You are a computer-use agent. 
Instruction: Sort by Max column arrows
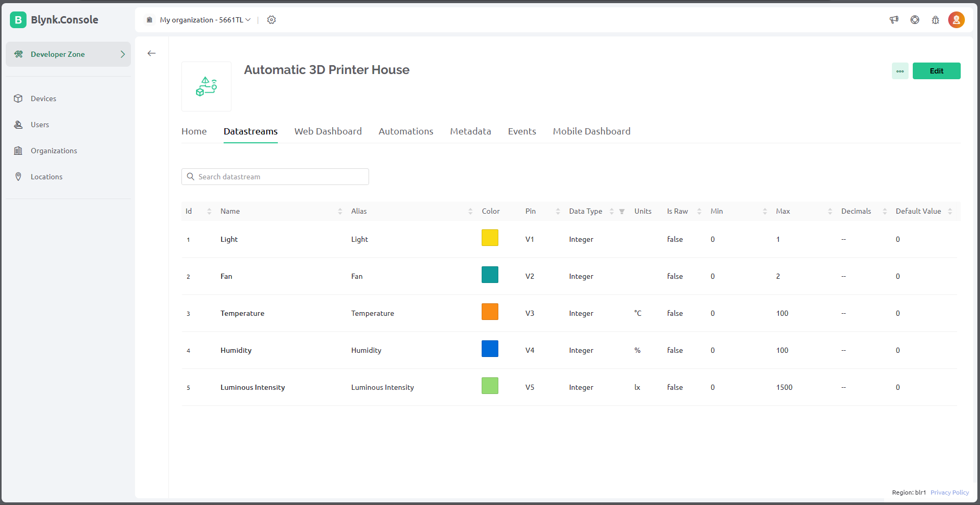coord(830,211)
